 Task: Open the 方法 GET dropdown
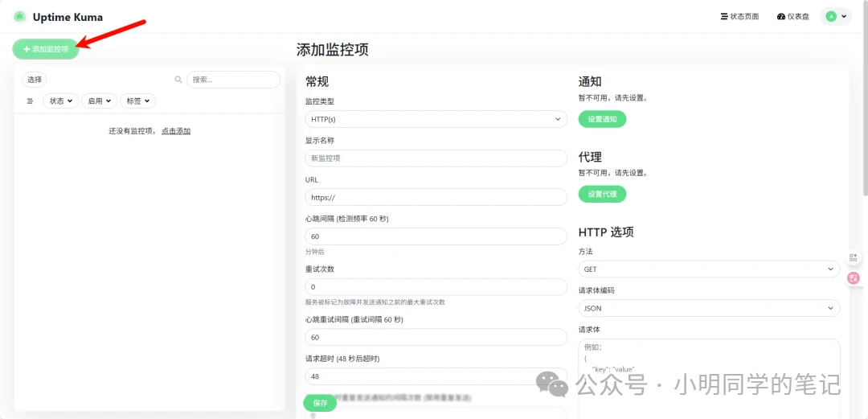pos(709,269)
